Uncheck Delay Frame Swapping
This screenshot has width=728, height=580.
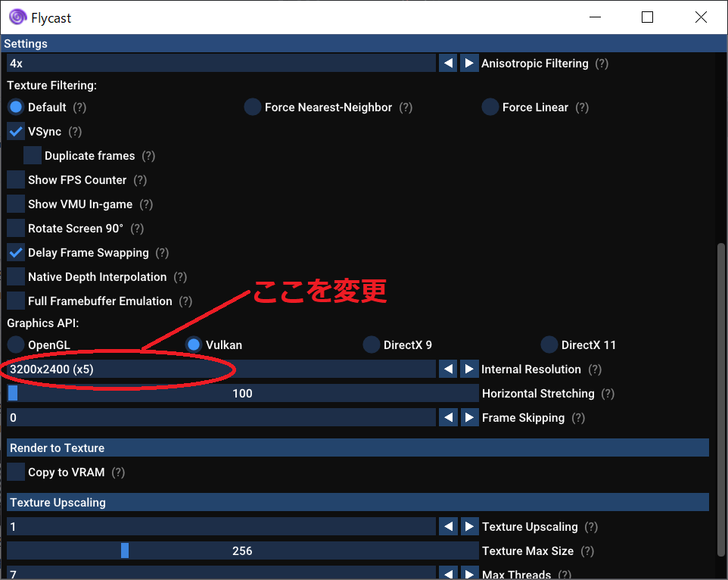coord(16,253)
